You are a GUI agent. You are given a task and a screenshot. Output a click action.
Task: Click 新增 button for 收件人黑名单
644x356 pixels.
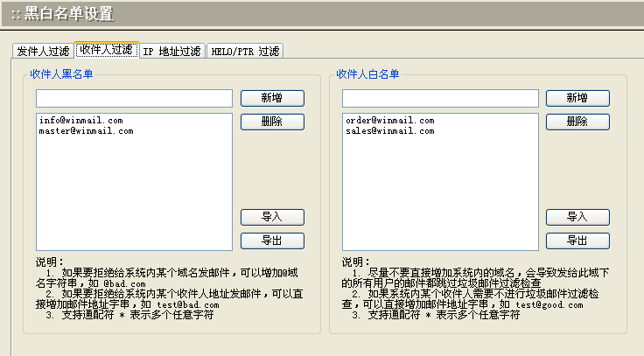tap(272, 98)
